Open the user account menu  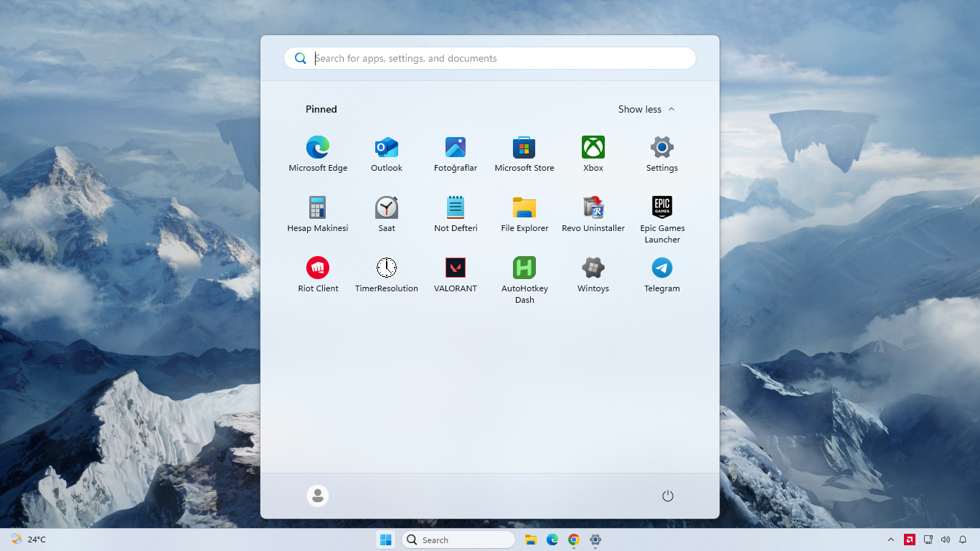pos(318,496)
